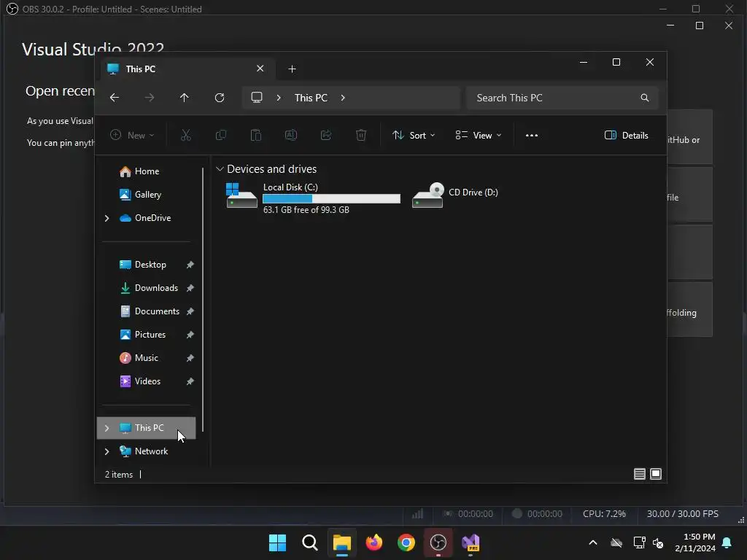Click the search magnifier in File Explorer
Viewport: 747px width, 560px height.
pos(645,98)
